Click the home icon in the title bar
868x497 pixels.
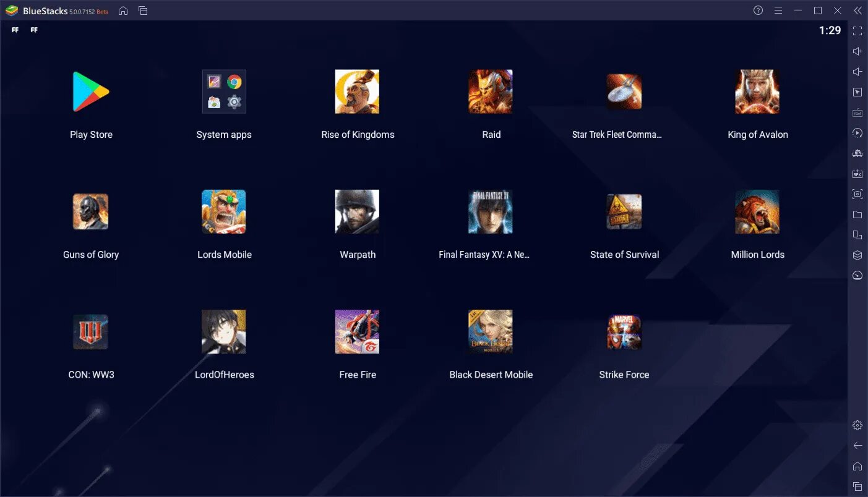coord(123,11)
